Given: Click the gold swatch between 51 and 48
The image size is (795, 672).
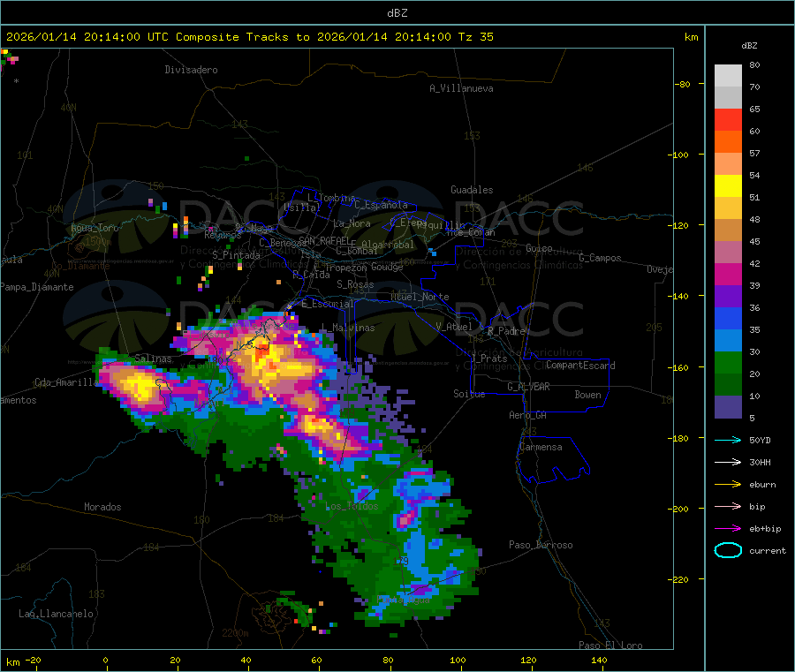Looking at the screenshot, I should 728,208.
